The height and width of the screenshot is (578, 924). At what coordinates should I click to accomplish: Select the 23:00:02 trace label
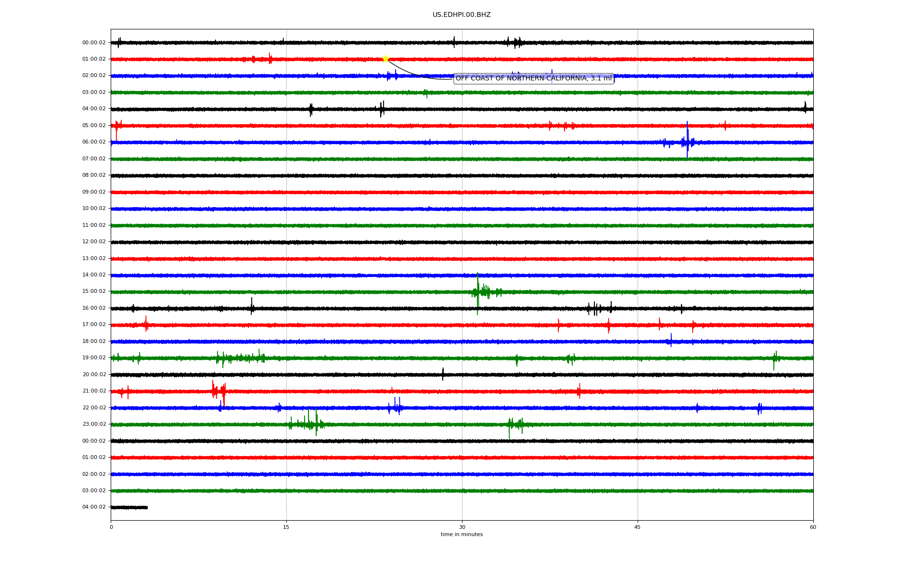point(94,424)
